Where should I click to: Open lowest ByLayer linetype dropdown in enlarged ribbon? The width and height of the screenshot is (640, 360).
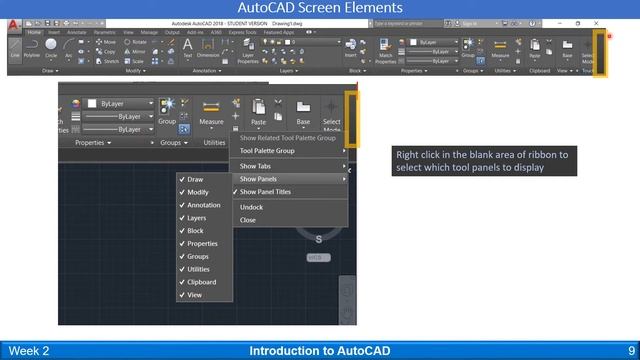click(151, 129)
